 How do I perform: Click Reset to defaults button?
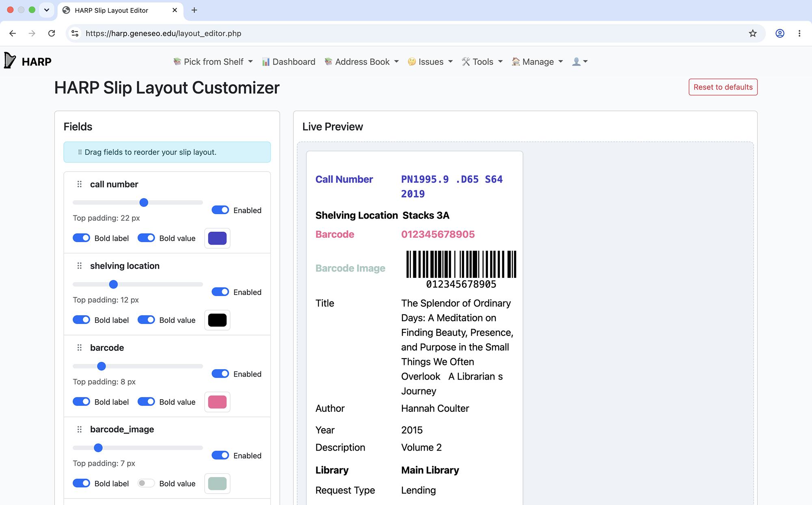(x=723, y=87)
